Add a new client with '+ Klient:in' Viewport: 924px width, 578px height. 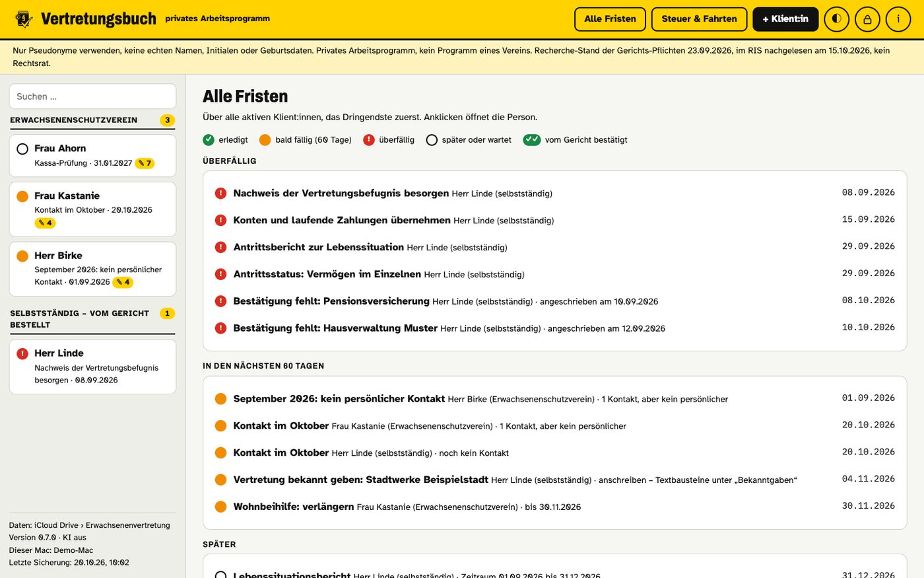[x=785, y=19]
